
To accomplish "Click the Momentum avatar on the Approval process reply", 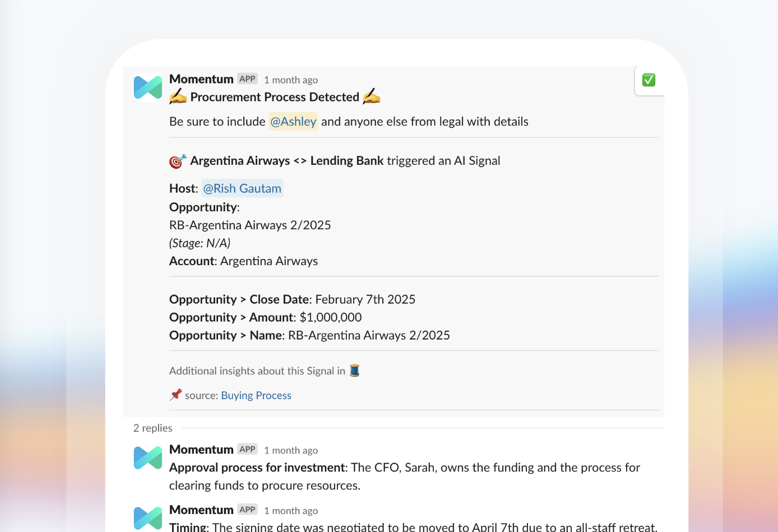I will click(148, 458).
